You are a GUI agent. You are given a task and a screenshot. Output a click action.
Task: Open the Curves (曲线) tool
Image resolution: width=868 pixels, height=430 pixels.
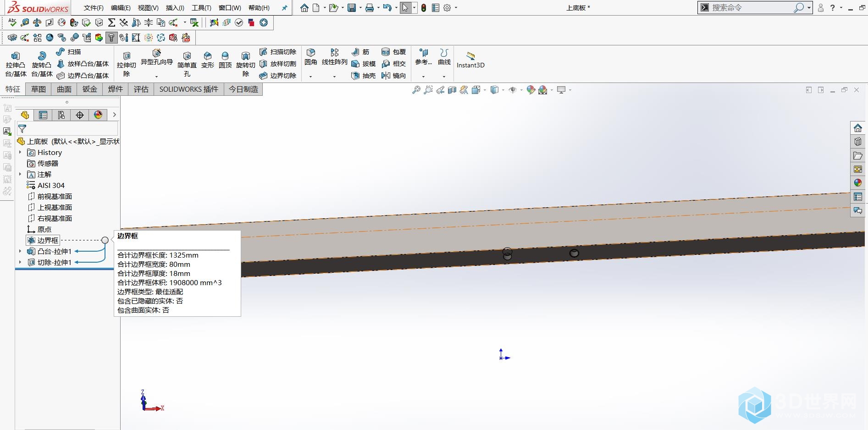(444, 57)
